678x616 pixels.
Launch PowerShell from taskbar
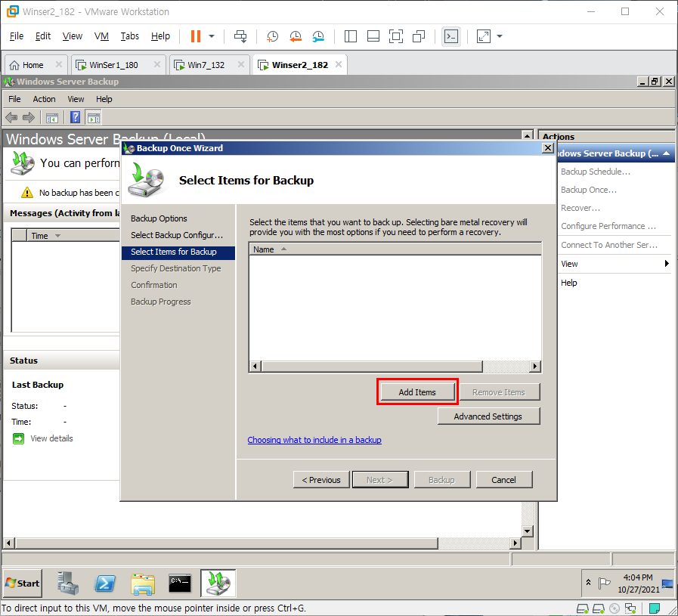click(105, 583)
